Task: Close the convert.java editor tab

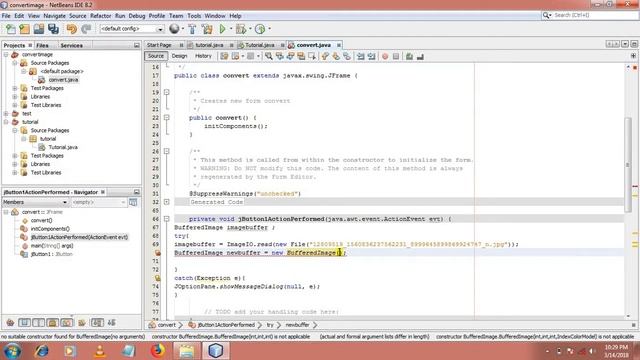Action: pos(339,45)
